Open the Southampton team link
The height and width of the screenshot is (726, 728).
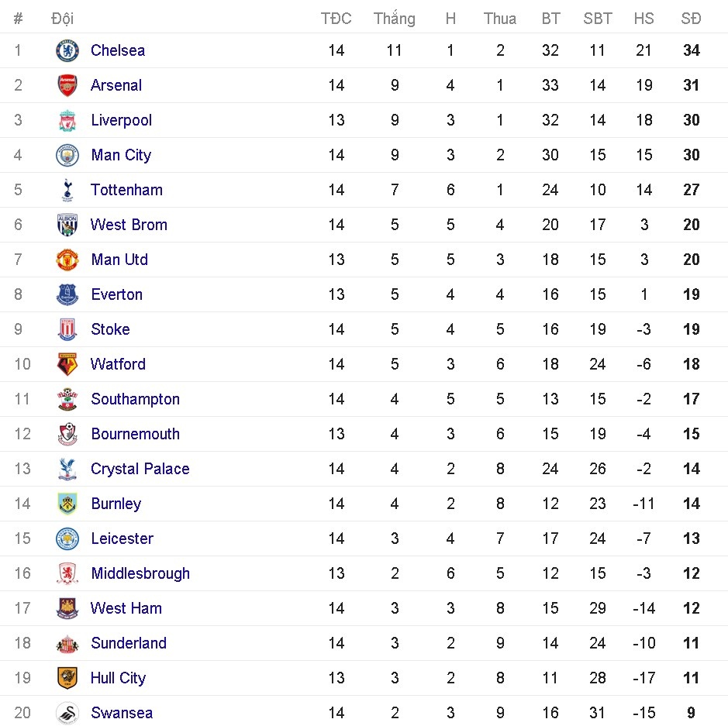click(x=135, y=399)
